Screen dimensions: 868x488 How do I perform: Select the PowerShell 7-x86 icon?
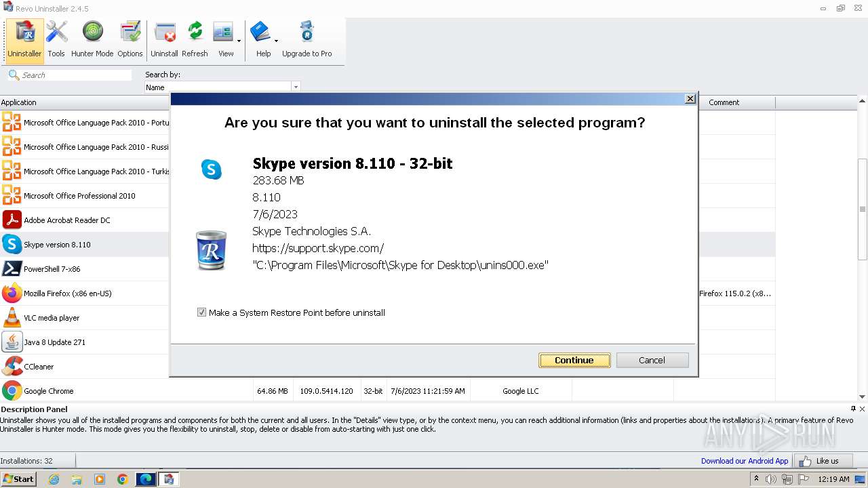pos(12,268)
